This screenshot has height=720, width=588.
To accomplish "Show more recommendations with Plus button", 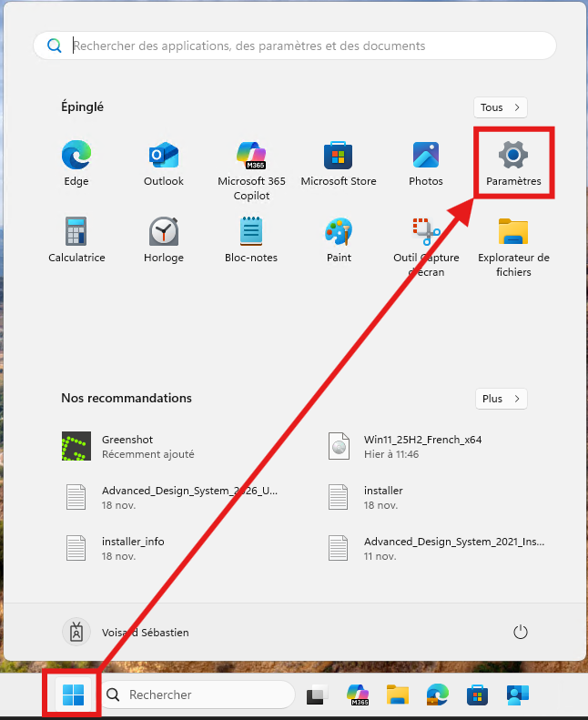I will (x=501, y=399).
